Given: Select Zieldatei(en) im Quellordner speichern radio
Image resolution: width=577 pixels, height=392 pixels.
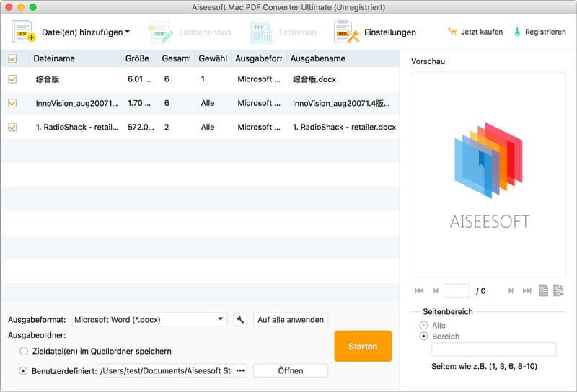Looking at the screenshot, I should (x=24, y=351).
